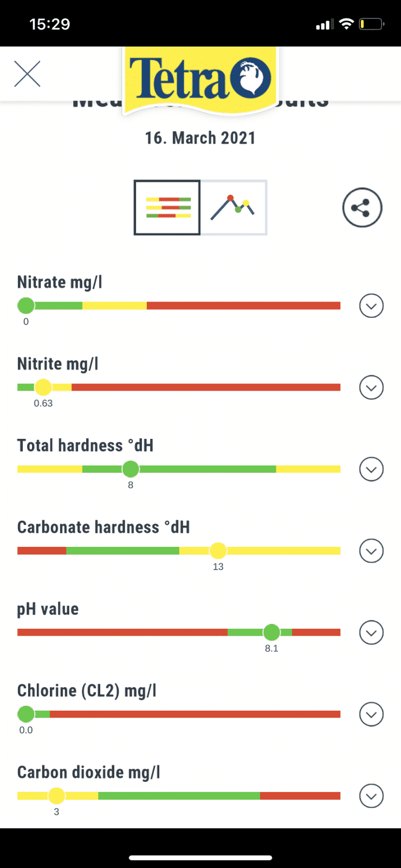Expand the Carbon dioxide details
This screenshot has width=401, height=868.
click(x=371, y=796)
